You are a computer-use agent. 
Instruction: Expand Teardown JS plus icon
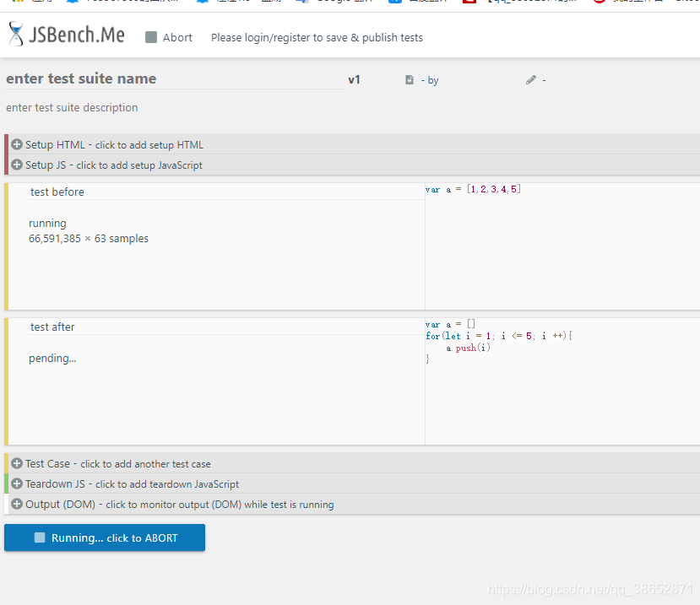click(x=17, y=483)
